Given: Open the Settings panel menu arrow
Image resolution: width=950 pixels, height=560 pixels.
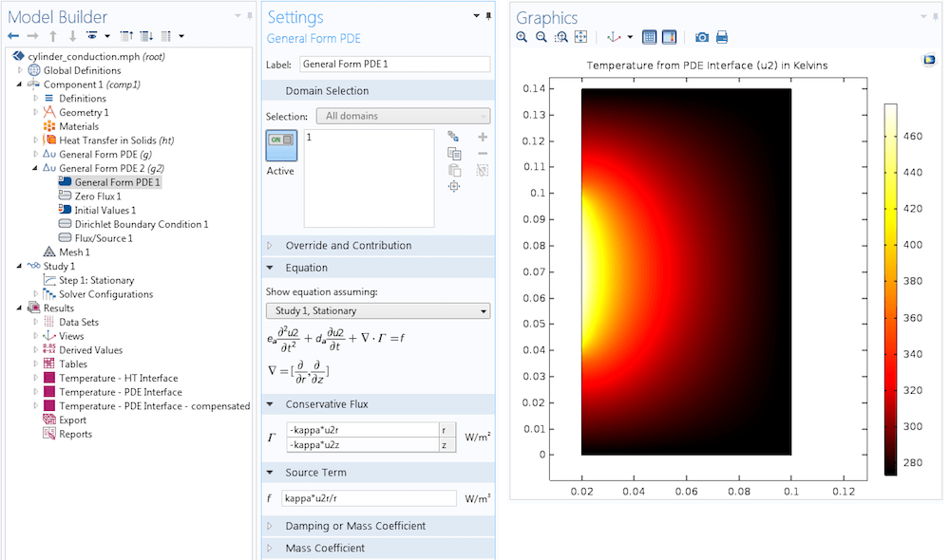Looking at the screenshot, I should (x=476, y=16).
